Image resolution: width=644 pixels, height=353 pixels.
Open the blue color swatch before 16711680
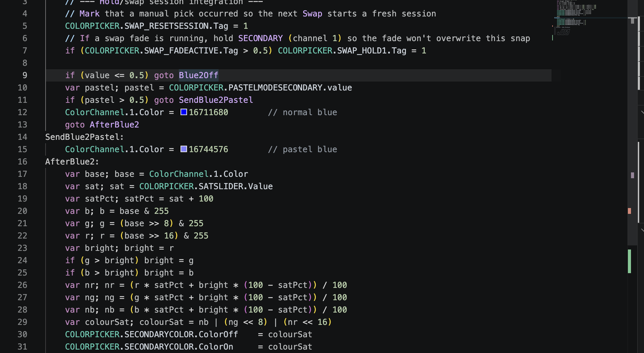[184, 112]
